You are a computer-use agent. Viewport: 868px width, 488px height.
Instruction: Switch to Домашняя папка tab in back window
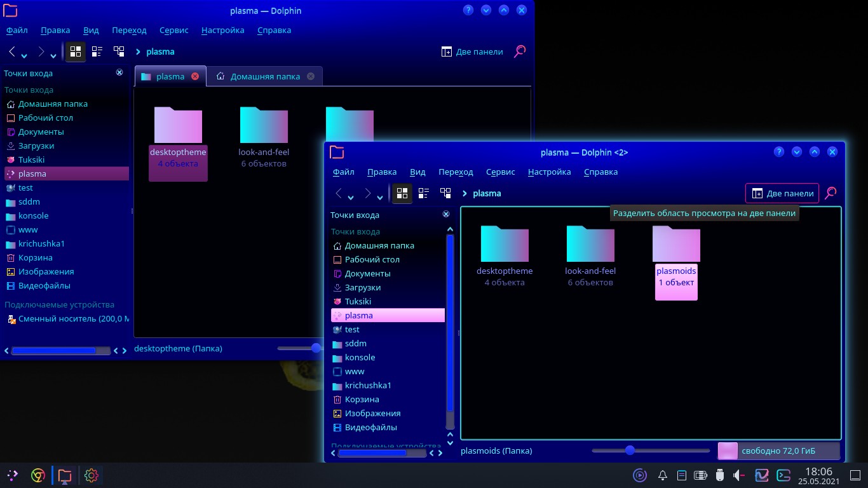pyautogui.click(x=265, y=76)
